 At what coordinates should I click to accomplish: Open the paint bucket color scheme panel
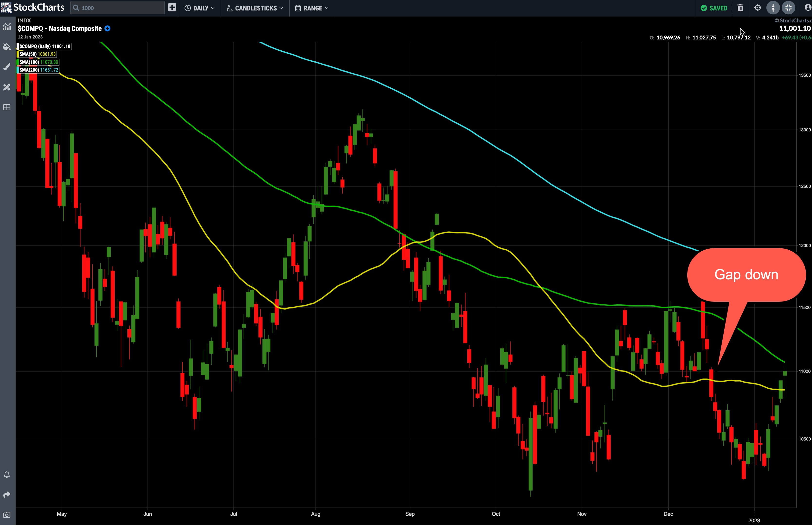[7, 47]
